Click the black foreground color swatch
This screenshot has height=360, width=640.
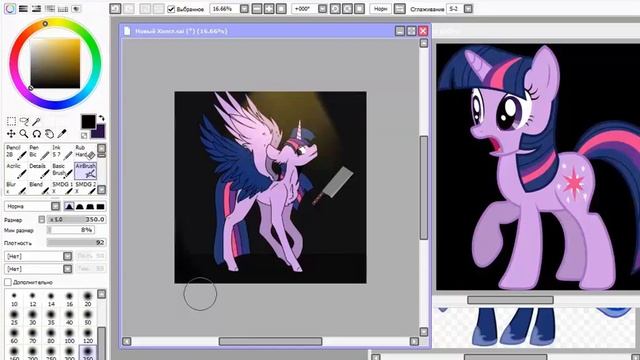88,122
